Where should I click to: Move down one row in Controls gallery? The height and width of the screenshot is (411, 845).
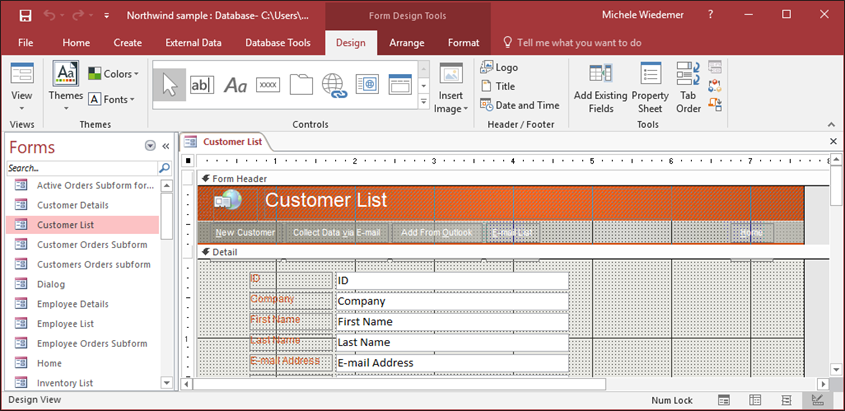424,85
